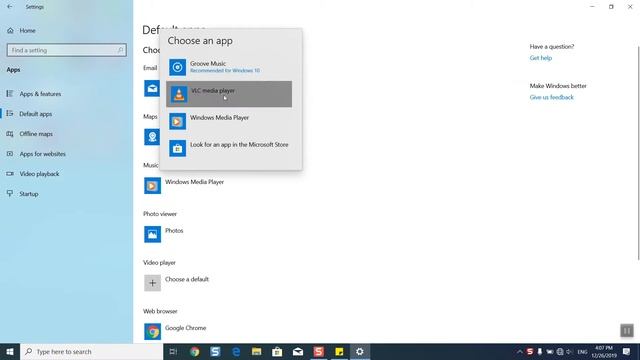Open the Email default app Mail icon
This screenshot has height=360, width=640.
[x=152, y=88]
